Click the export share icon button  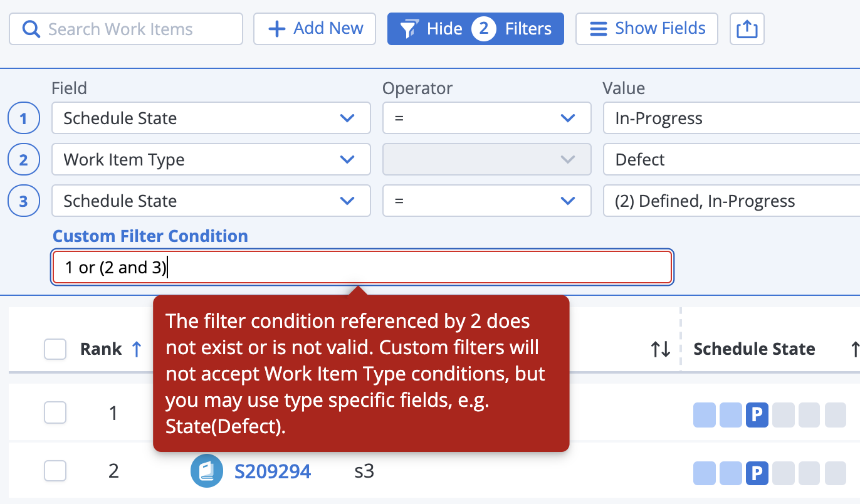(747, 29)
